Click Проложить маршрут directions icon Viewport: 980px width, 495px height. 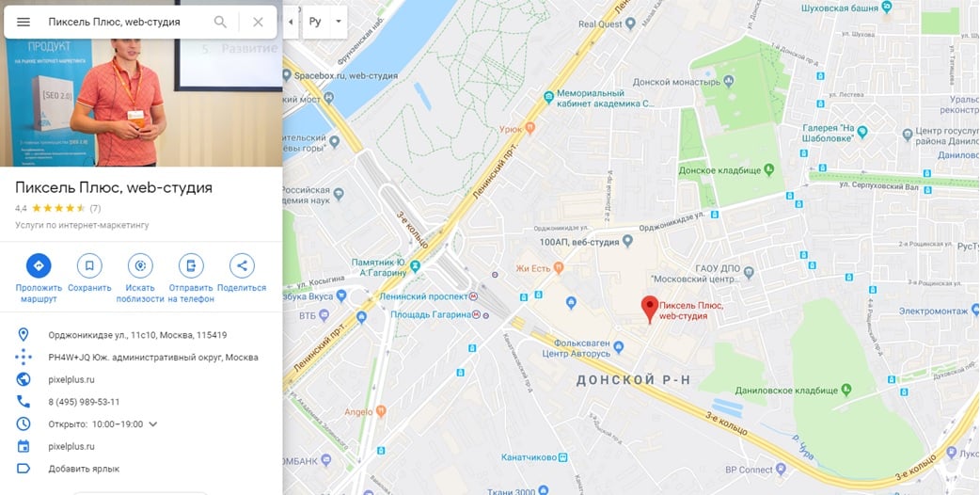pyautogui.click(x=39, y=265)
